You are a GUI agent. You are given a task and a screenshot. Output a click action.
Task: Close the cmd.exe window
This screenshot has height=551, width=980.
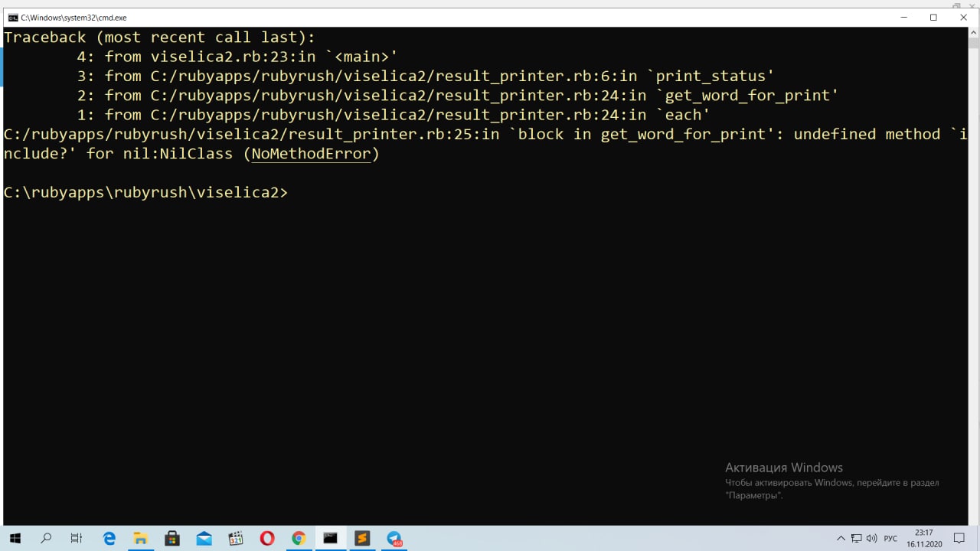[x=963, y=17]
